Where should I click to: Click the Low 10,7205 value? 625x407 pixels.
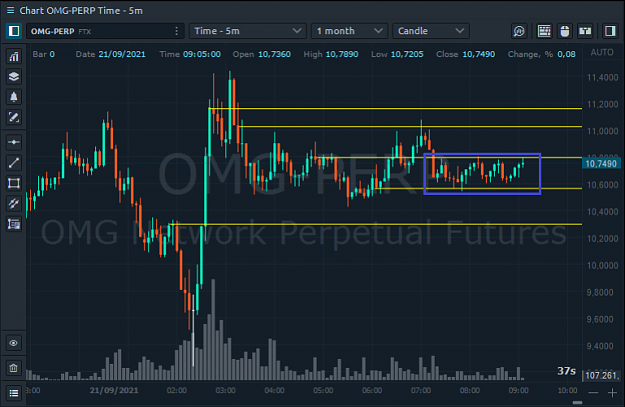407,54
